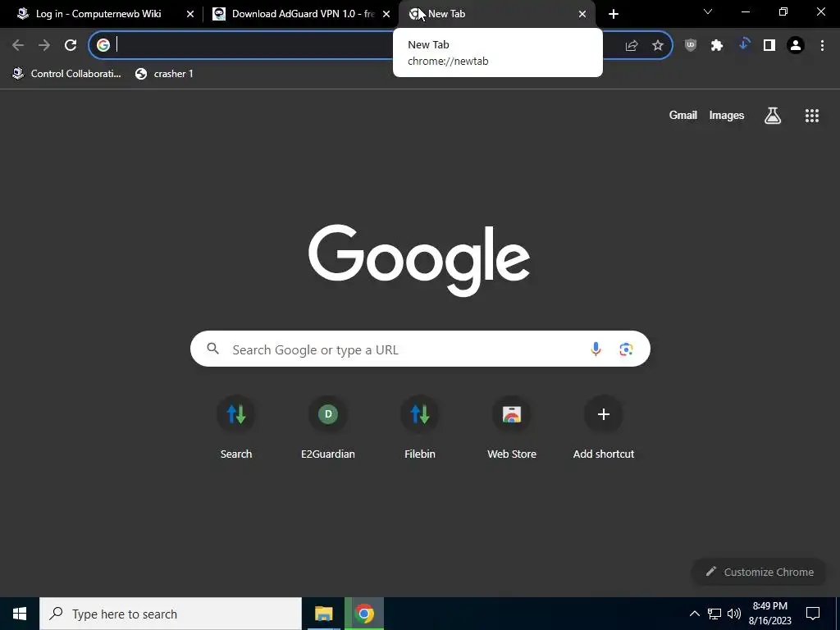
Task: Close the AdGuard VPN tab
Action: pos(386,14)
